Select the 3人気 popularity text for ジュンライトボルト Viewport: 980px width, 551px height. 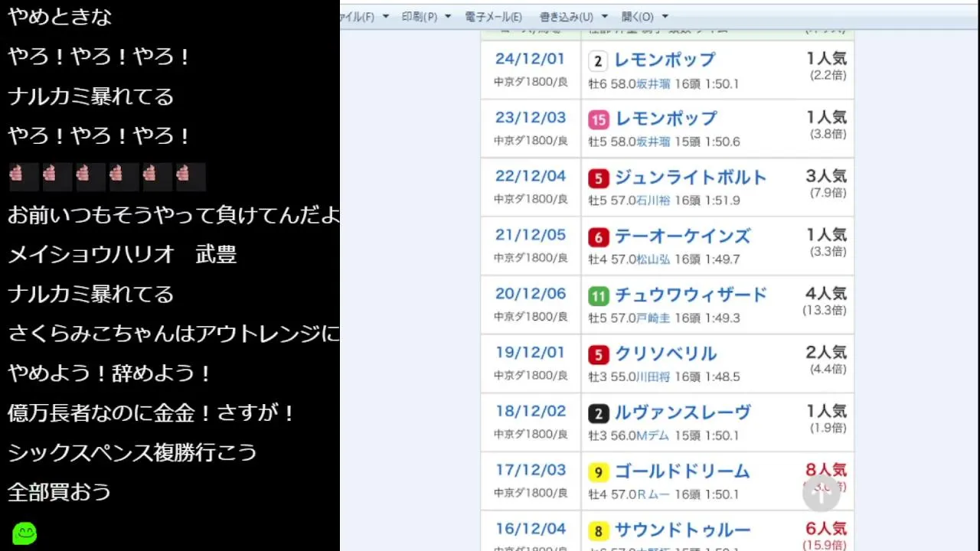(826, 176)
